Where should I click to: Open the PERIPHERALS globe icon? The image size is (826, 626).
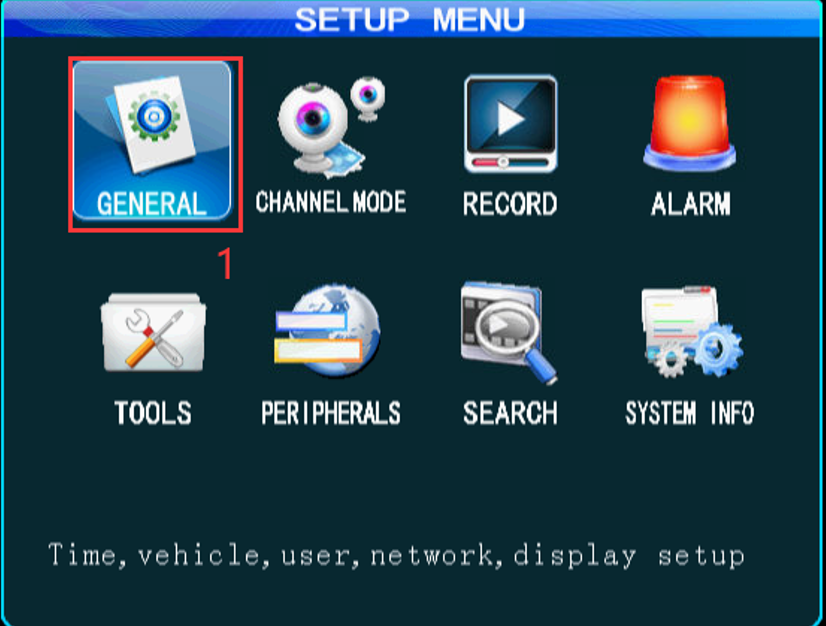(x=327, y=330)
